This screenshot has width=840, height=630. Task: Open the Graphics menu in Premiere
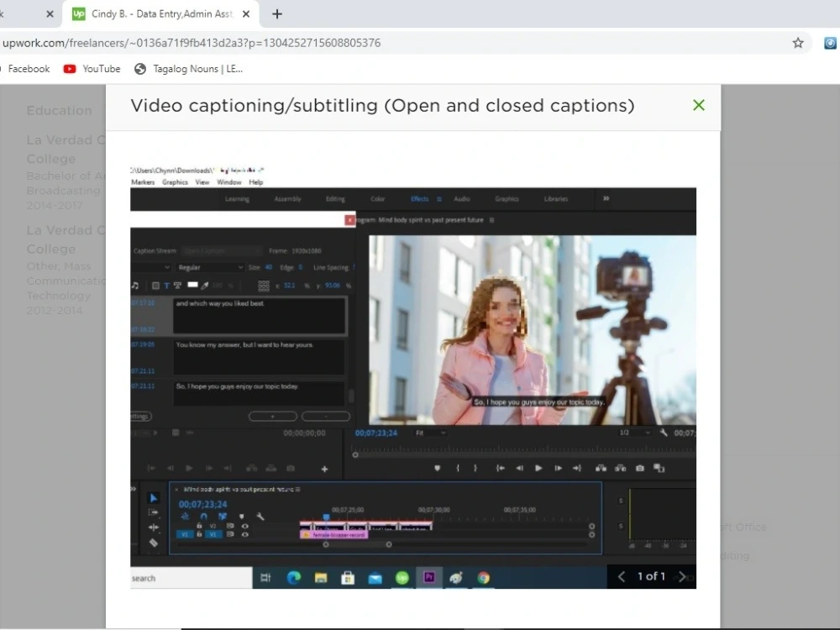176,182
